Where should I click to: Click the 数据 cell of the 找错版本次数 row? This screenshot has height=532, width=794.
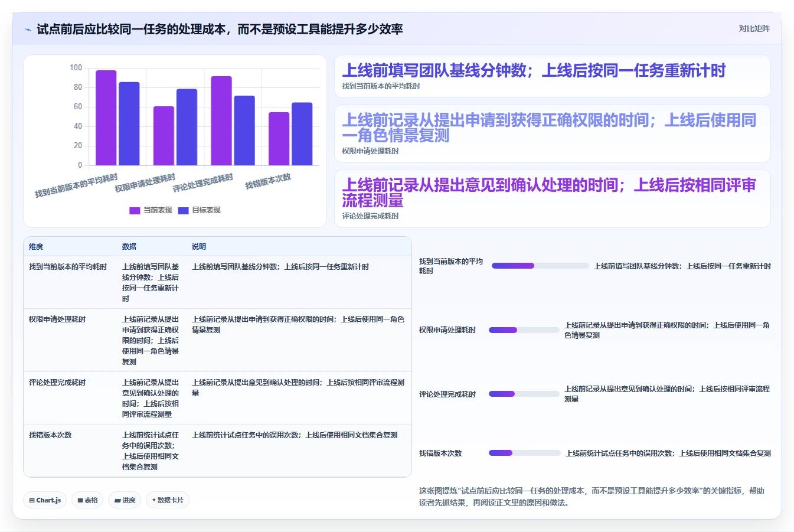pyautogui.click(x=151, y=451)
